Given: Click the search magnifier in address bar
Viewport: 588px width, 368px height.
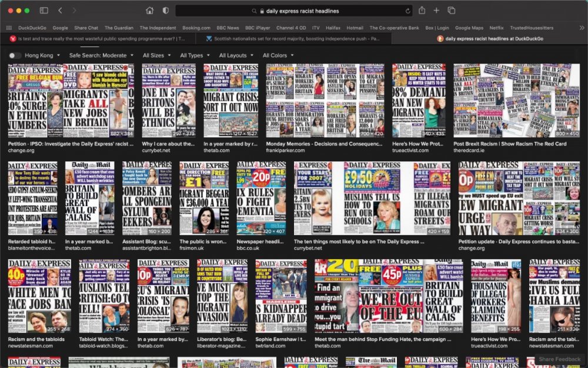Looking at the screenshot, I should coord(254,11).
